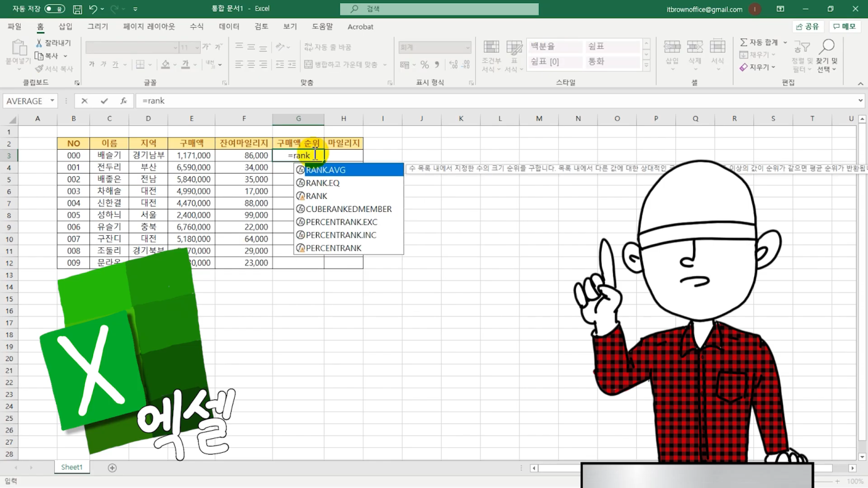Viewport: 868px width, 488px height.
Task: Switch to the Acrobat tab
Action: point(360,26)
